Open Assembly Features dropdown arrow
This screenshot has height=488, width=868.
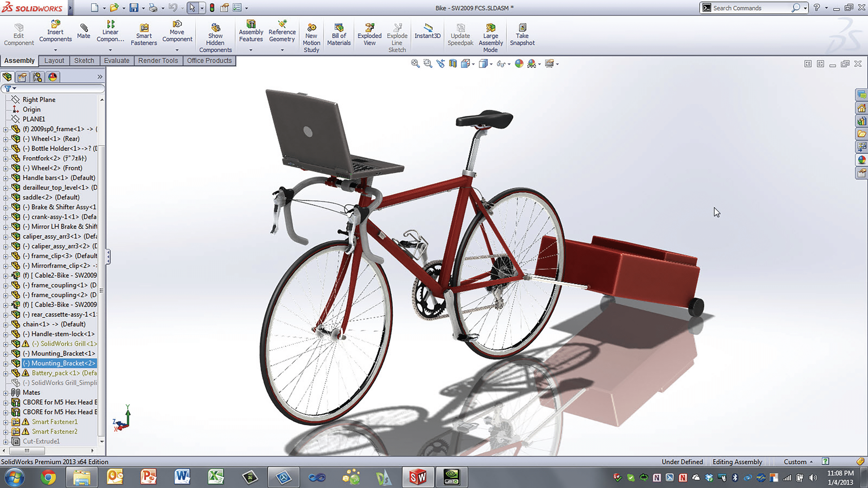coord(251,50)
